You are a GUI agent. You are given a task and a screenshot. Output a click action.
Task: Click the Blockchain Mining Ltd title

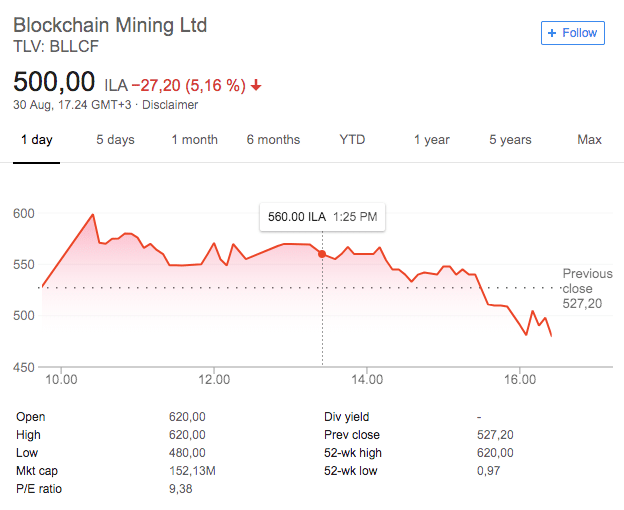pos(110,25)
